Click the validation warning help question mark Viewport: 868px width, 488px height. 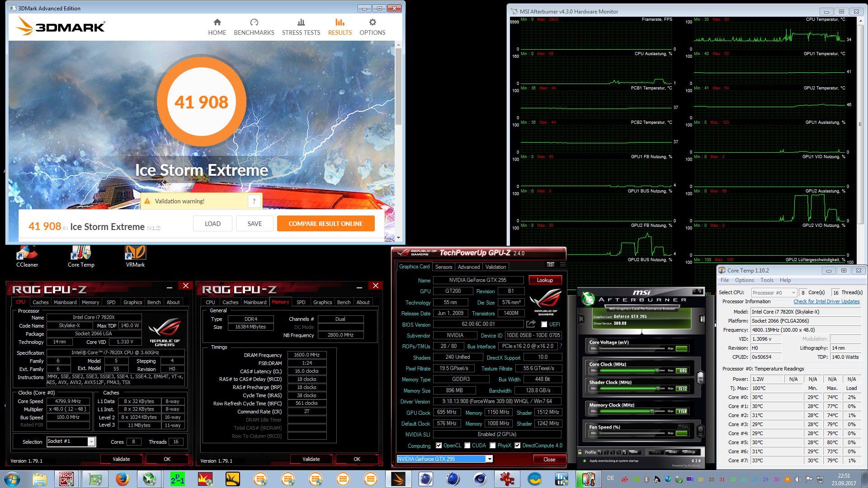tap(254, 201)
